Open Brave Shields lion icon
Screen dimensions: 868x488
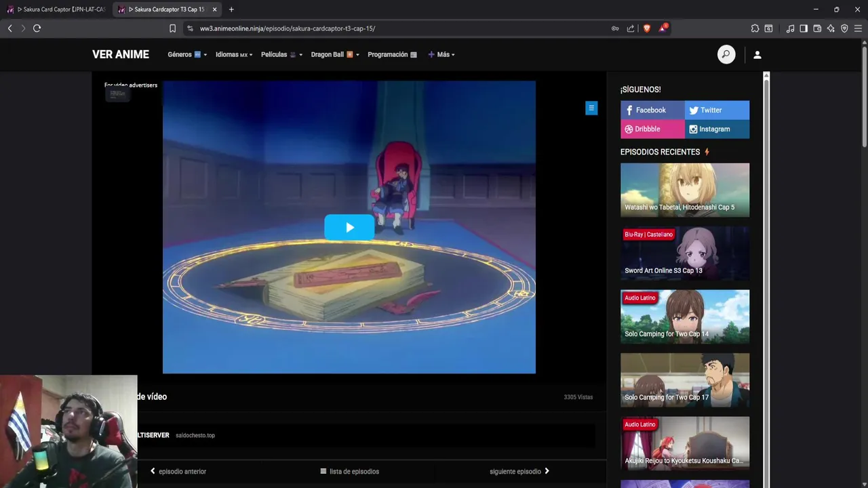tap(646, 28)
